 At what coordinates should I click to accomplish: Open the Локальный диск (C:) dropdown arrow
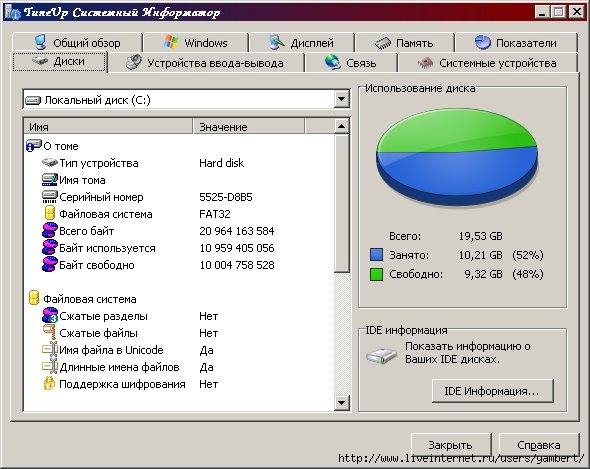(x=342, y=99)
